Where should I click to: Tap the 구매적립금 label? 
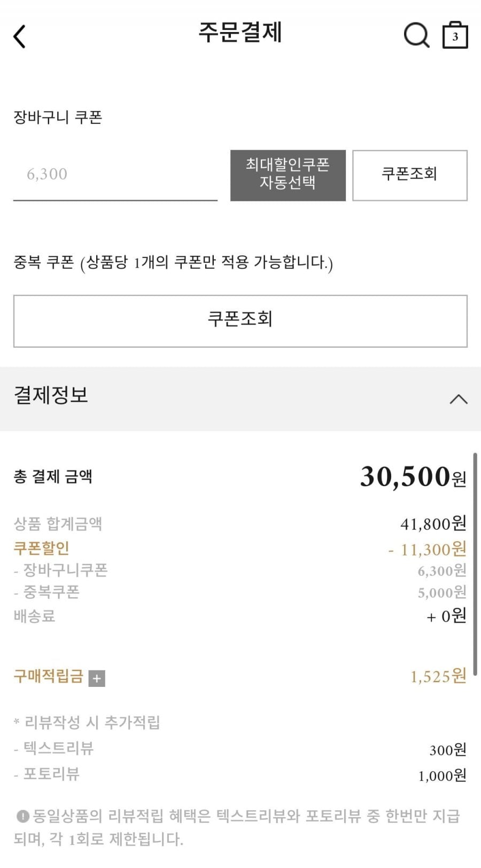coord(49,677)
